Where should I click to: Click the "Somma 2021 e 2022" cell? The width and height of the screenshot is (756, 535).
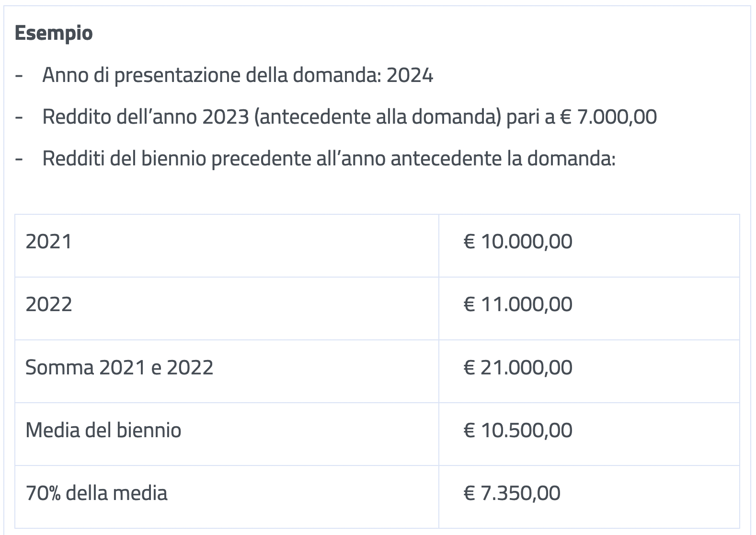119,368
